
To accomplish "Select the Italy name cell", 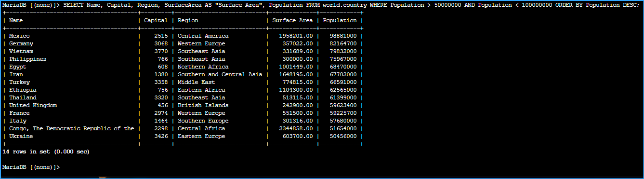I will click(17, 121).
